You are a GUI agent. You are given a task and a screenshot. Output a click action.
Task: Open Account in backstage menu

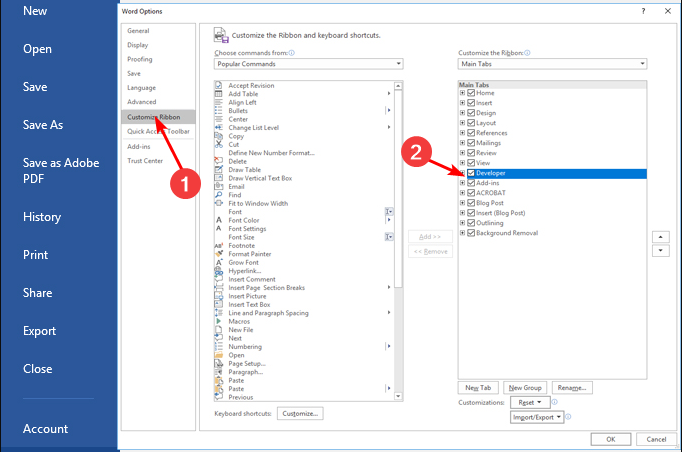coord(45,429)
